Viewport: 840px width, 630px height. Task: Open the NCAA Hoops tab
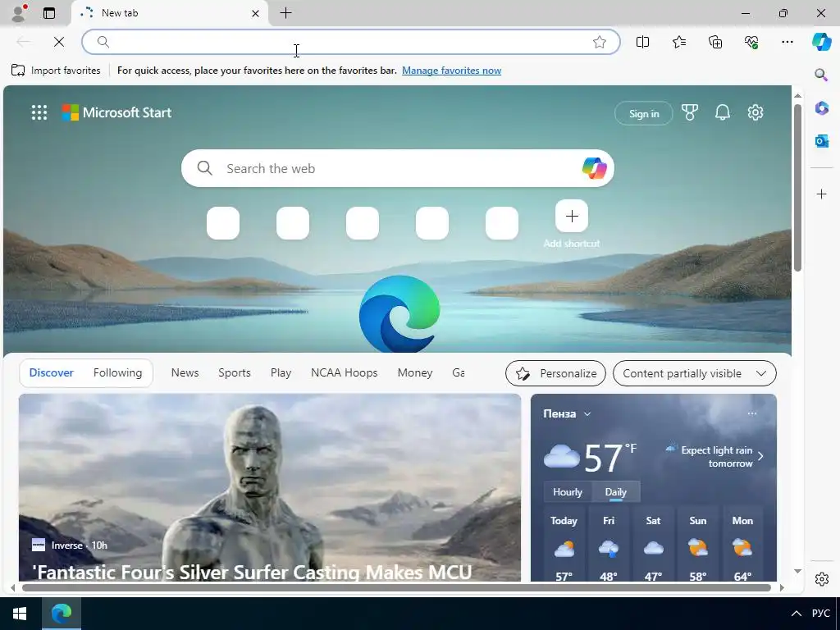pyautogui.click(x=344, y=373)
